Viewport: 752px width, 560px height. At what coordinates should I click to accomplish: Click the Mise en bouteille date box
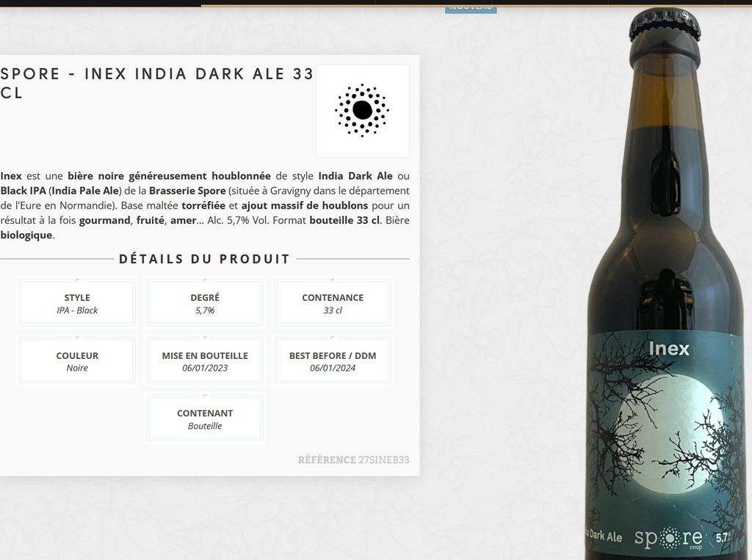pos(205,361)
